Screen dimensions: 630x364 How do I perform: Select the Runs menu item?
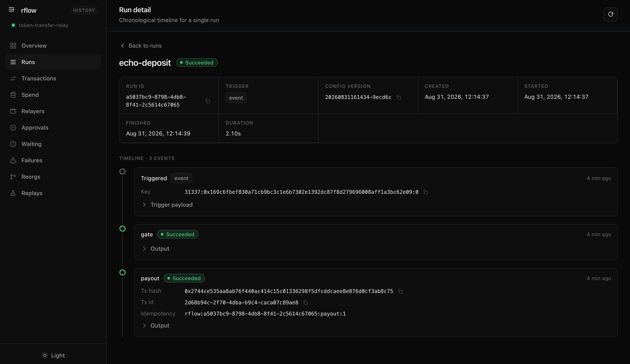pos(53,62)
